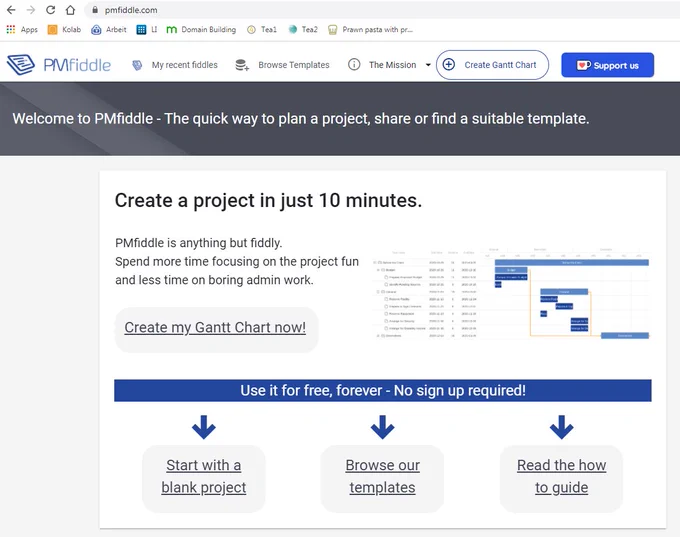The width and height of the screenshot is (680, 537).
Task: Expand The Mission dropdown arrow
Action: [x=428, y=65]
